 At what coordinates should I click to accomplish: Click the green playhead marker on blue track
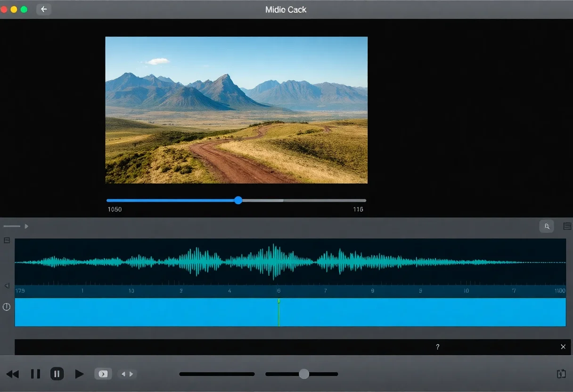pyautogui.click(x=278, y=302)
